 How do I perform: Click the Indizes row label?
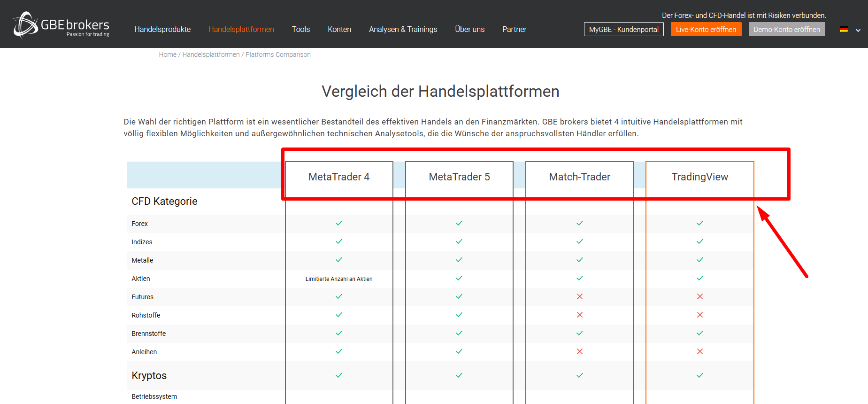pyautogui.click(x=142, y=242)
